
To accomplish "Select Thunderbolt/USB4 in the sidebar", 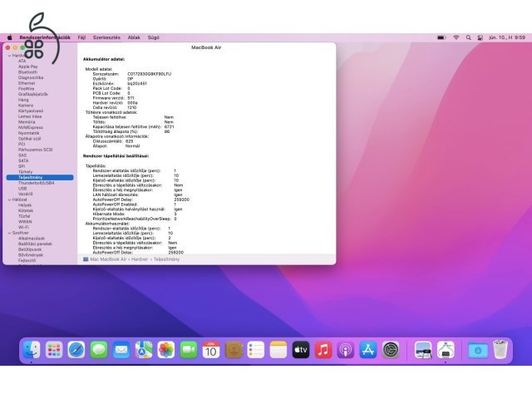I will (36, 183).
